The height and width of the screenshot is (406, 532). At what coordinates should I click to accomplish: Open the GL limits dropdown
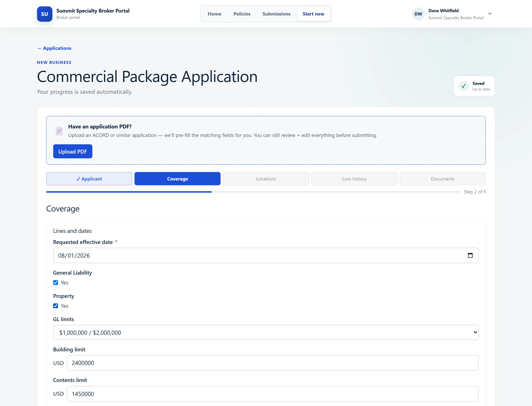coord(266,333)
